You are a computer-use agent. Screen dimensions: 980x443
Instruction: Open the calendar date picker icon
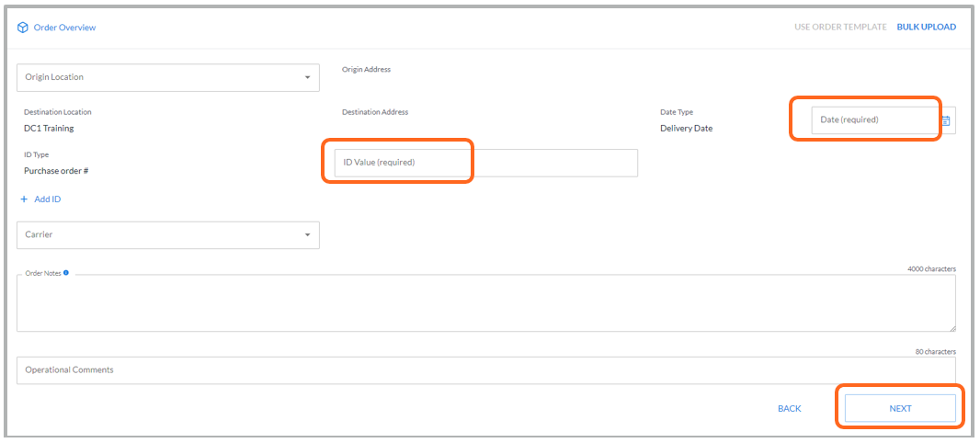946,120
